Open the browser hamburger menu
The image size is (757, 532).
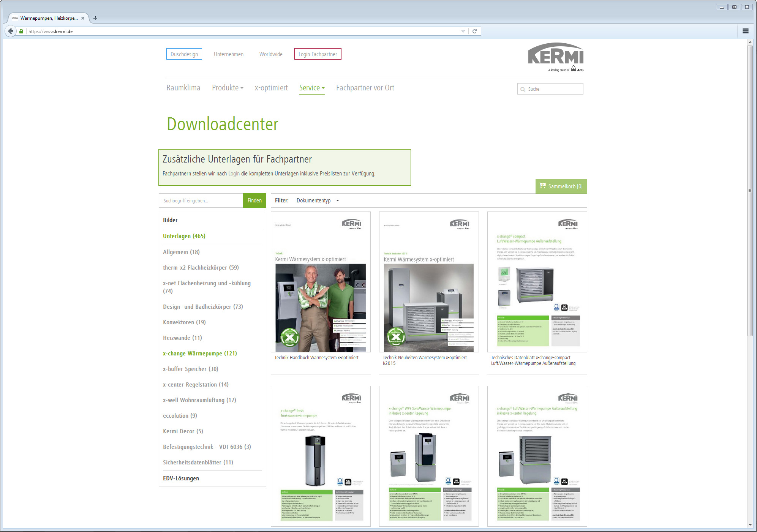[746, 31]
